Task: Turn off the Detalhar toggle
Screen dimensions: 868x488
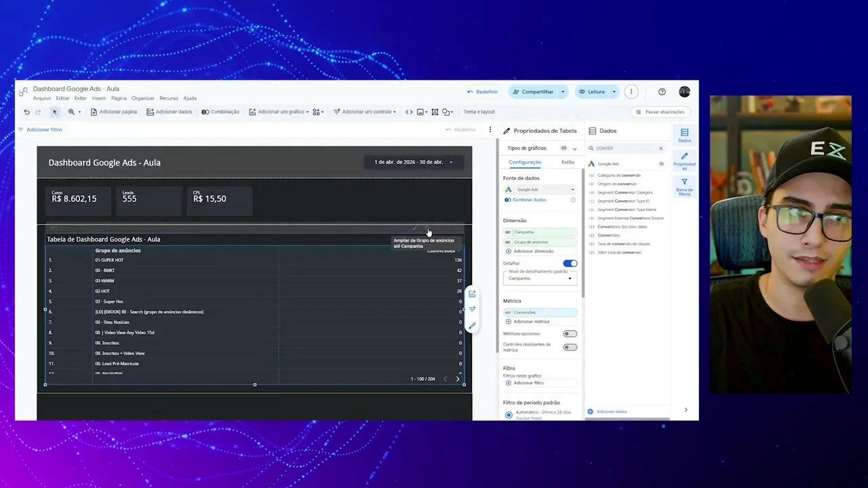Action: 570,263
